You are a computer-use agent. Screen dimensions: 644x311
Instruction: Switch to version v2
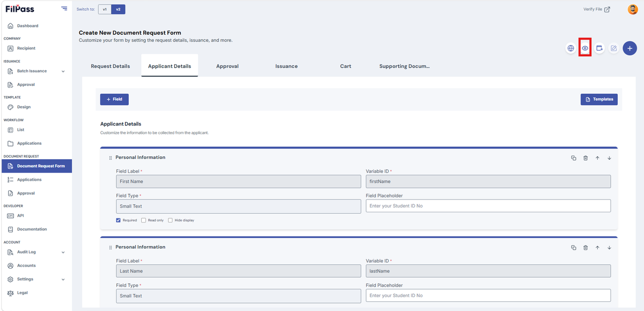118,9
